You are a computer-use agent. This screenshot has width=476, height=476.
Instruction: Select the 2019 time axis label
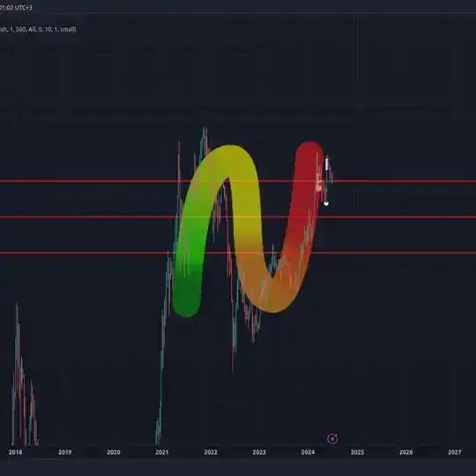(x=64, y=452)
